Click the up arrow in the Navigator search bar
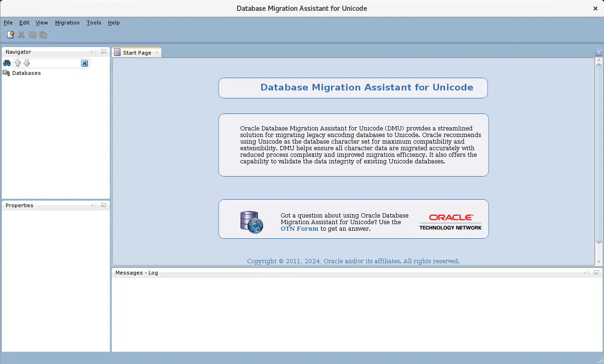This screenshot has width=604, height=364. [x=17, y=63]
